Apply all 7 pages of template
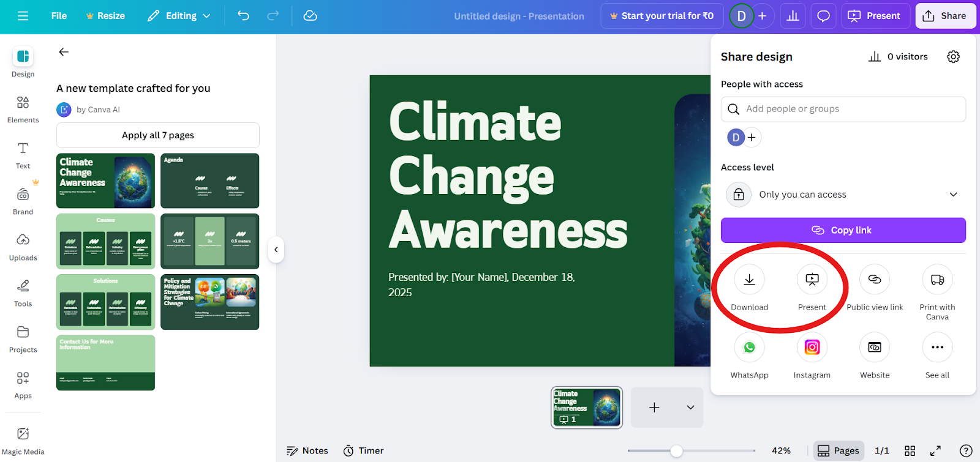The height and width of the screenshot is (462, 980). pos(158,135)
